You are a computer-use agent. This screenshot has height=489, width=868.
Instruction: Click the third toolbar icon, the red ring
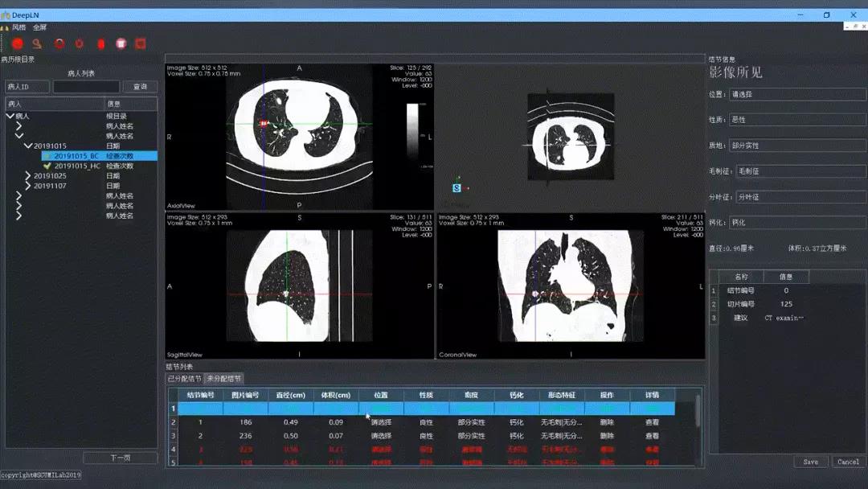pos(59,43)
